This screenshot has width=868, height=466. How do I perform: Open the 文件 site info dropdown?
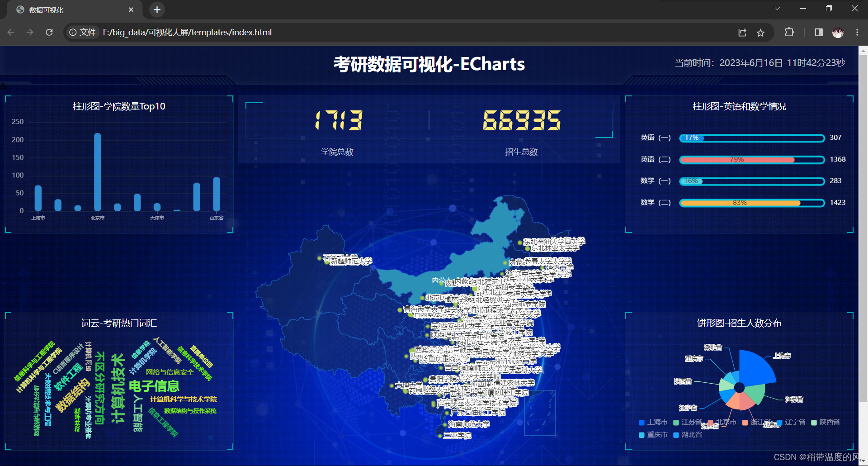(x=83, y=32)
